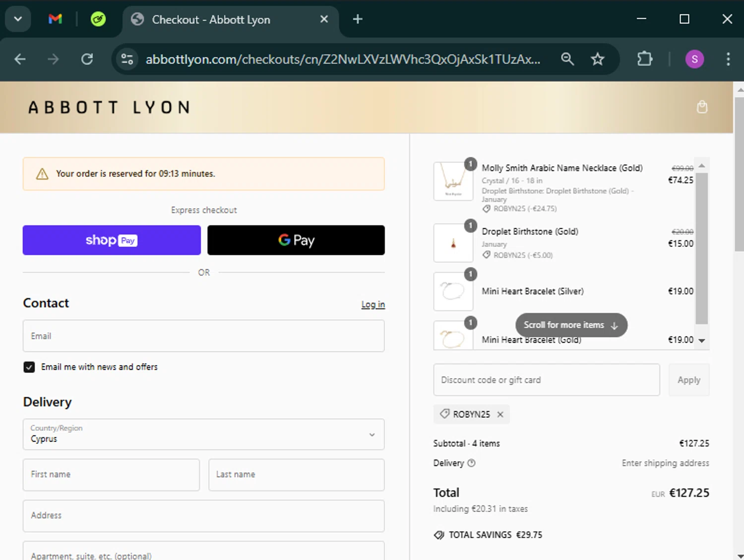Click item list scrollbar down arrow
The width and height of the screenshot is (744, 560).
pyautogui.click(x=702, y=340)
